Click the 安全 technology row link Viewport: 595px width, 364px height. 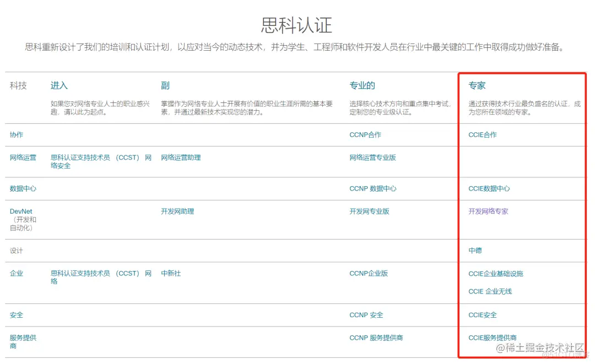click(x=17, y=316)
